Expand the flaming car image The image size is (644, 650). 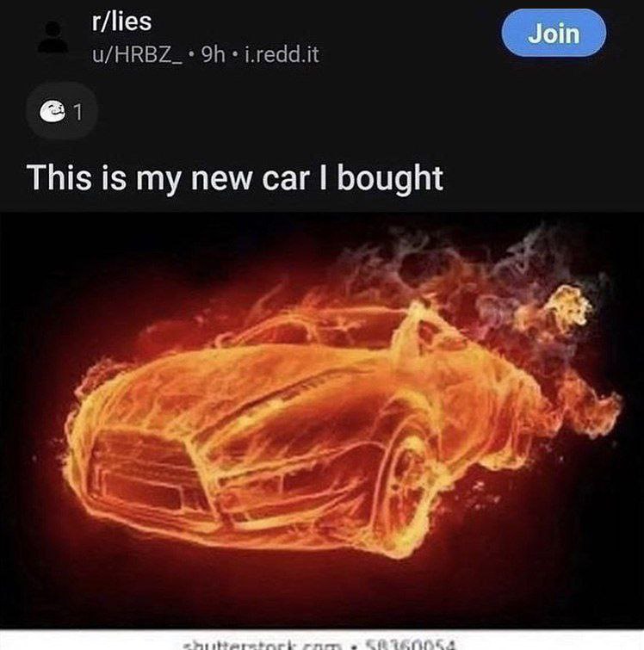(x=322, y=421)
